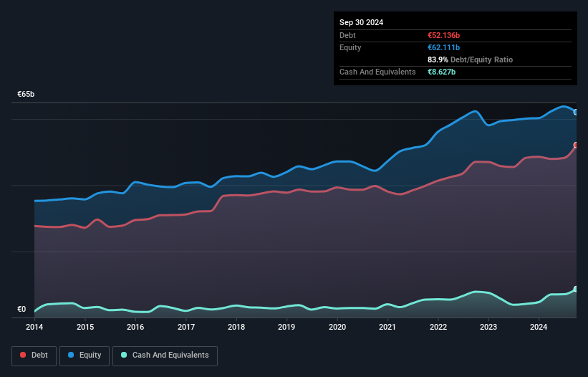Click the 2014 x-axis label
The image size is (588, 377).
point(34,327)
